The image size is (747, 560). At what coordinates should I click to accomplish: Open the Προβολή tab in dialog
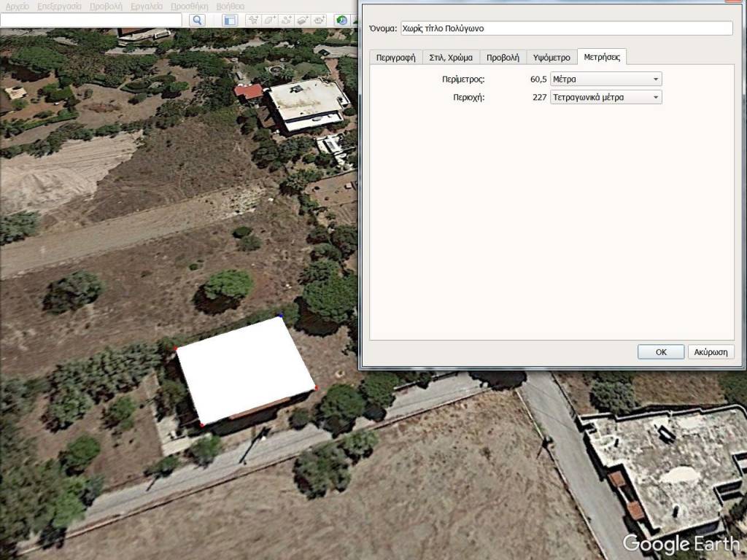coord(503,58)
